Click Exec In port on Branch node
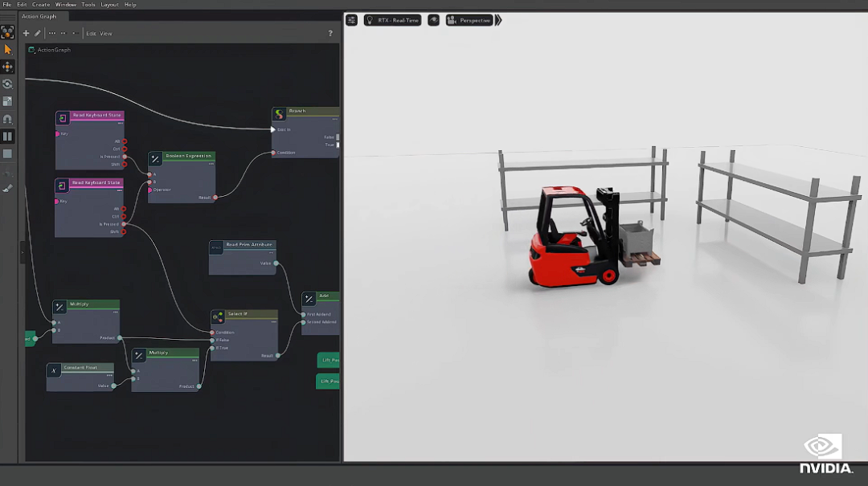868x486 pixels. 273,129
